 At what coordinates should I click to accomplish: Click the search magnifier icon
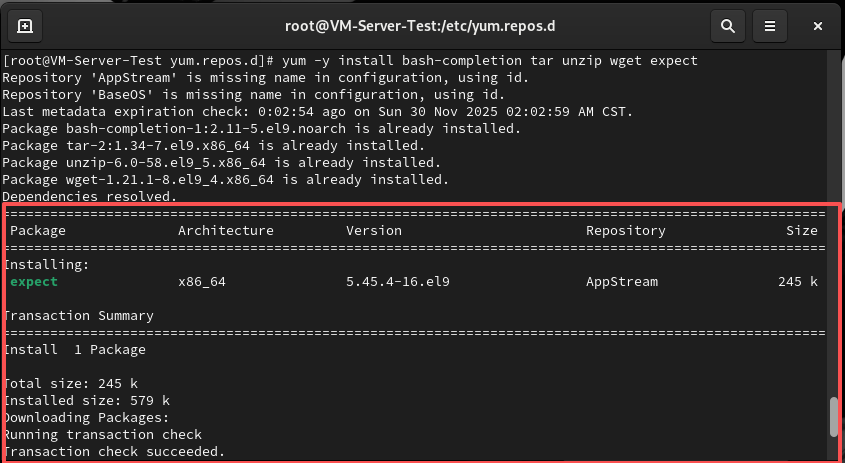[x=728, y=26]
